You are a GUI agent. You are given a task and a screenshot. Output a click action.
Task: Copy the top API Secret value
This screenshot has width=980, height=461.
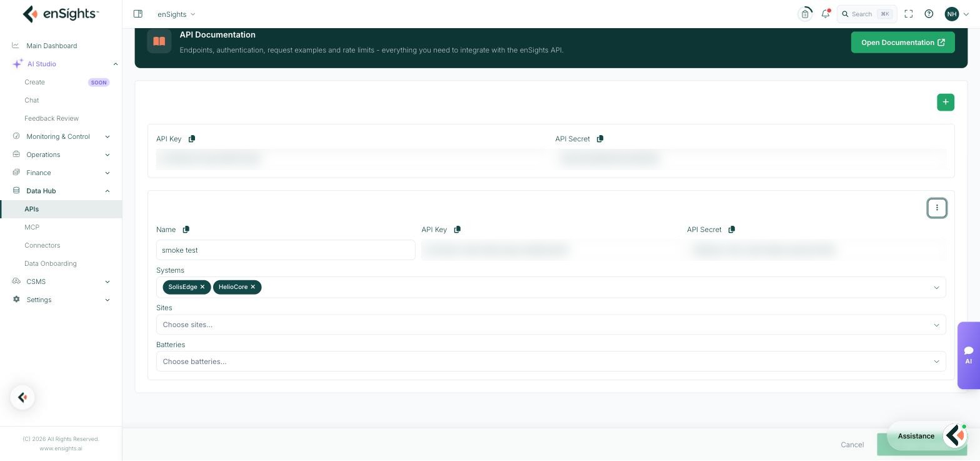pos(600,139)
